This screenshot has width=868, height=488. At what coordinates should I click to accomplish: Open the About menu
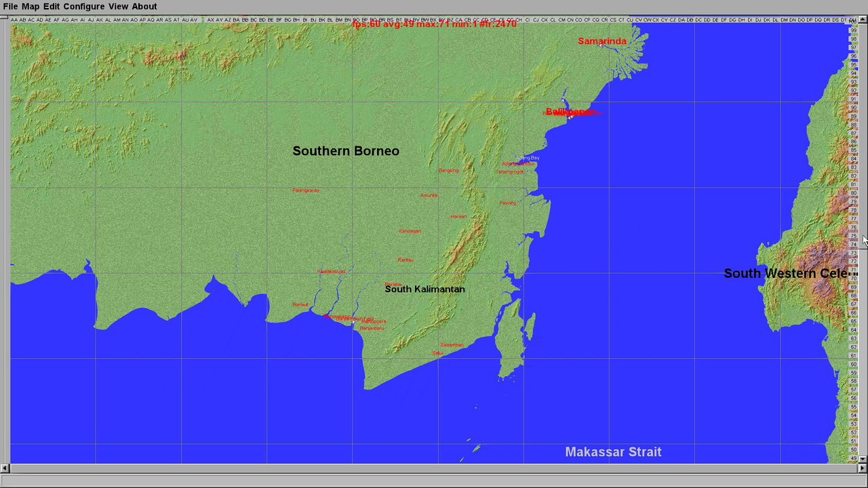point(144,7)
